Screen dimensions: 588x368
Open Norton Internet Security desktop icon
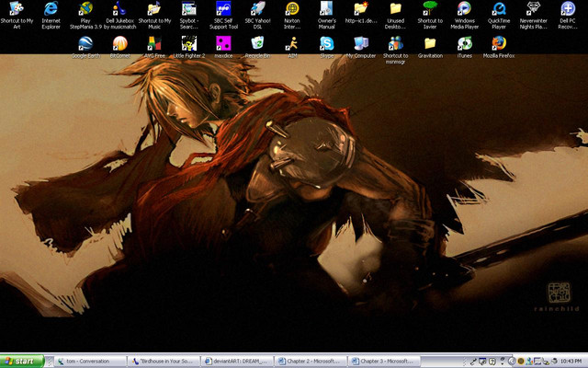coord(292,15)
